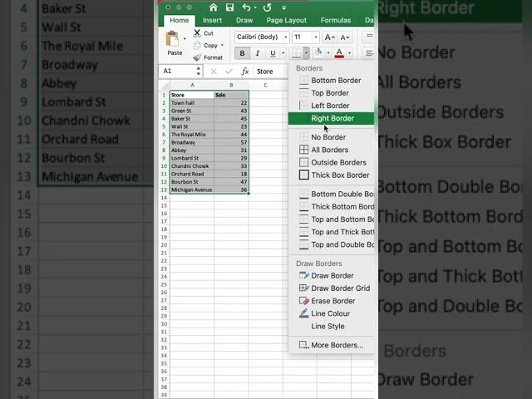532x399 pixels.
Task: Click the Decrease Font Size icon
Action: pyautogui.click(x=345, y=37)
